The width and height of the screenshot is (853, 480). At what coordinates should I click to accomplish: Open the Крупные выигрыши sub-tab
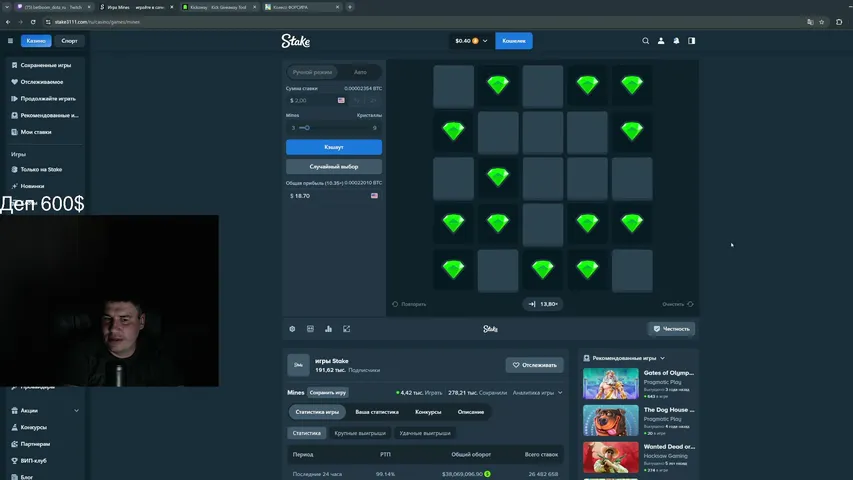pos(360,433)
